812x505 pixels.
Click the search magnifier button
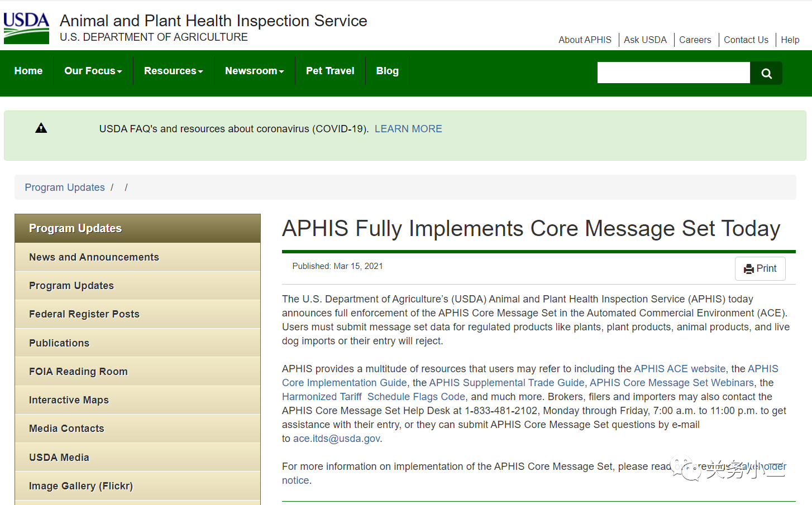coord(766,73)
